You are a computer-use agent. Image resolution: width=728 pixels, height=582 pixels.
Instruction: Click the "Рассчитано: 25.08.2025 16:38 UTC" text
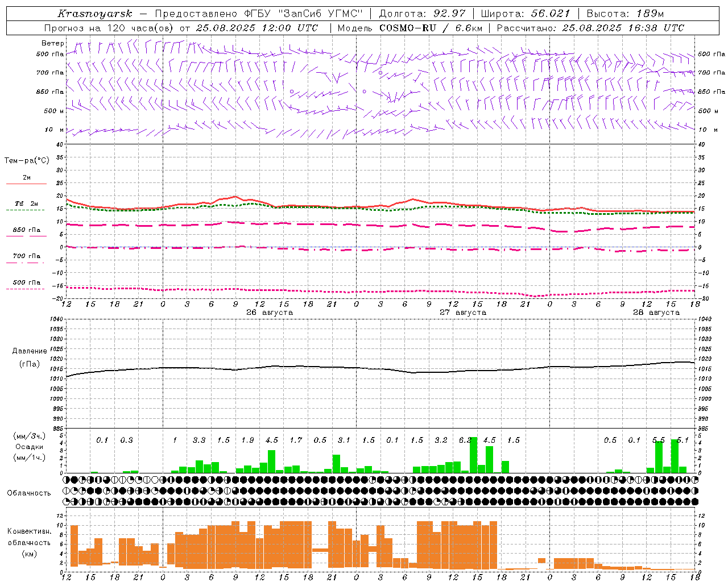(590, 28)
